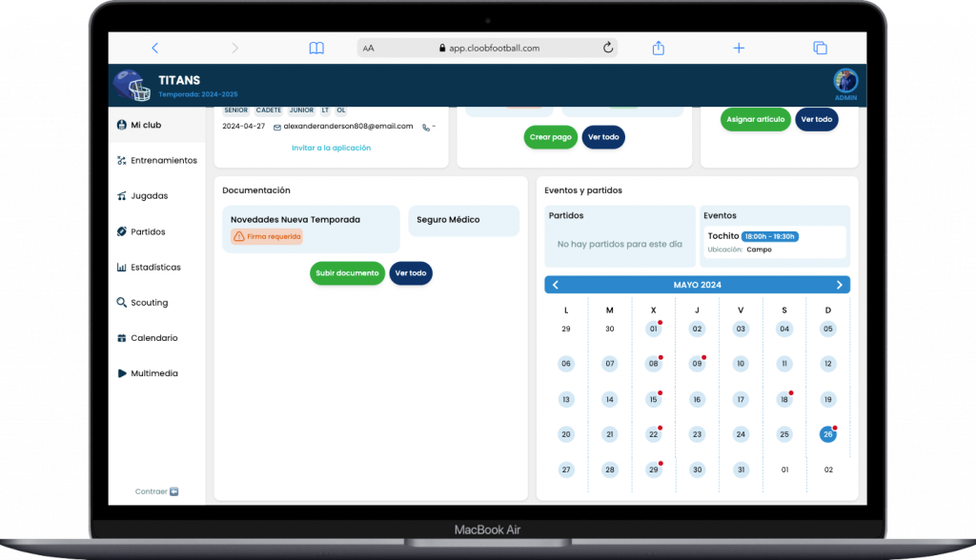Click the Safari back arrow icon
Image resolution: width=976 pixels, height=560 pixels.
(x=154, y=48)
